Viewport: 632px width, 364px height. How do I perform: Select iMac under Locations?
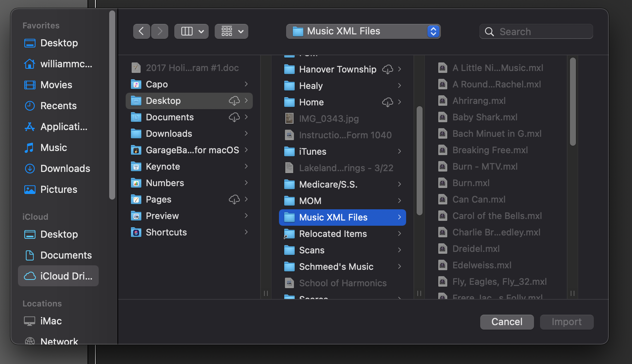click(51, 321)
